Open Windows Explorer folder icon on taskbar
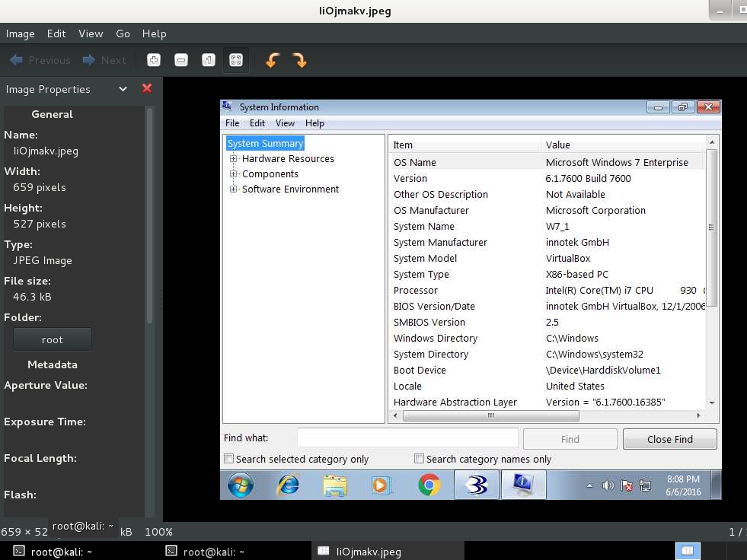The width and height of the screenshot is (747, 560). (335, 485)
